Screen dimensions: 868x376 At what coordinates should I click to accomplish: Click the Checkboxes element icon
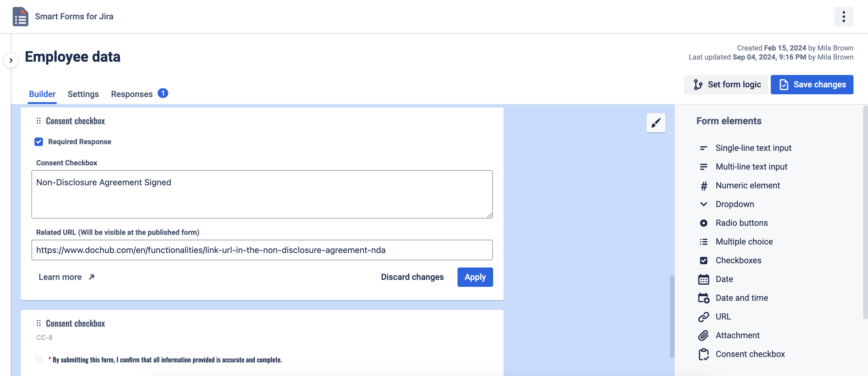click(x=703, y=260)
